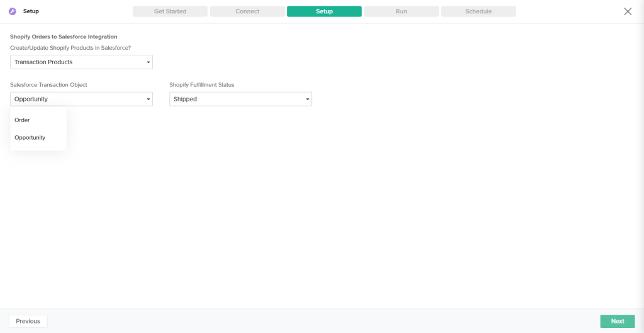This screenshot has height=333, width=644.
Task: Click the Shopify Fulfillment Status label
Action: tap(202, 85)
